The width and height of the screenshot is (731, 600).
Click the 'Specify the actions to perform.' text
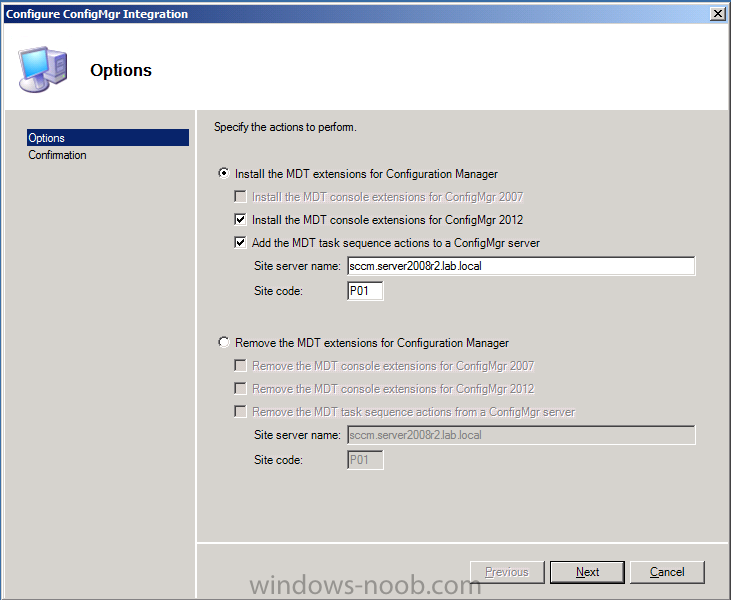[x=285, y=127]
